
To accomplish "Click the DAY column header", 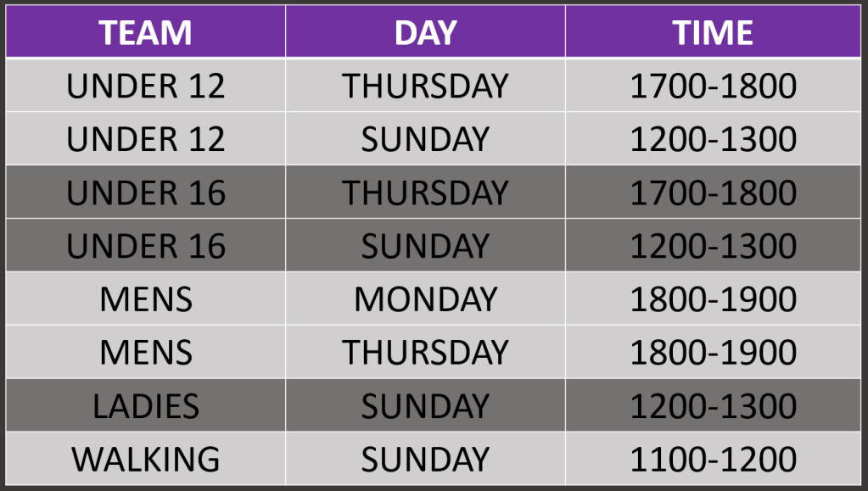I will tap(425, 32).
